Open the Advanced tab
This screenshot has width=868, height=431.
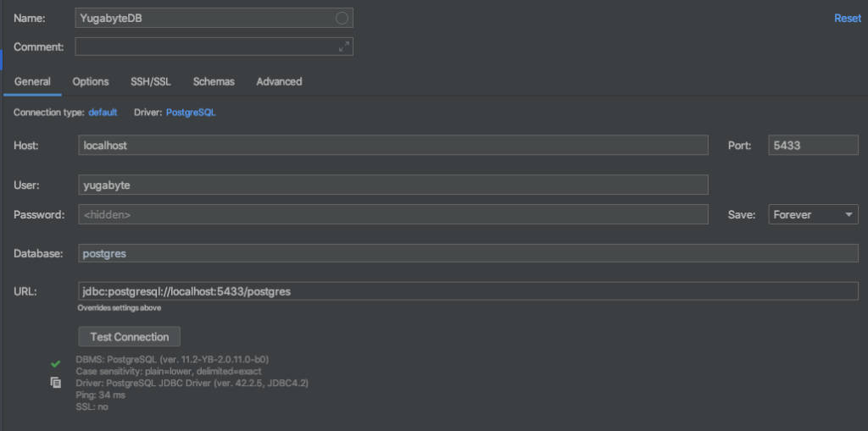(279, 81)
